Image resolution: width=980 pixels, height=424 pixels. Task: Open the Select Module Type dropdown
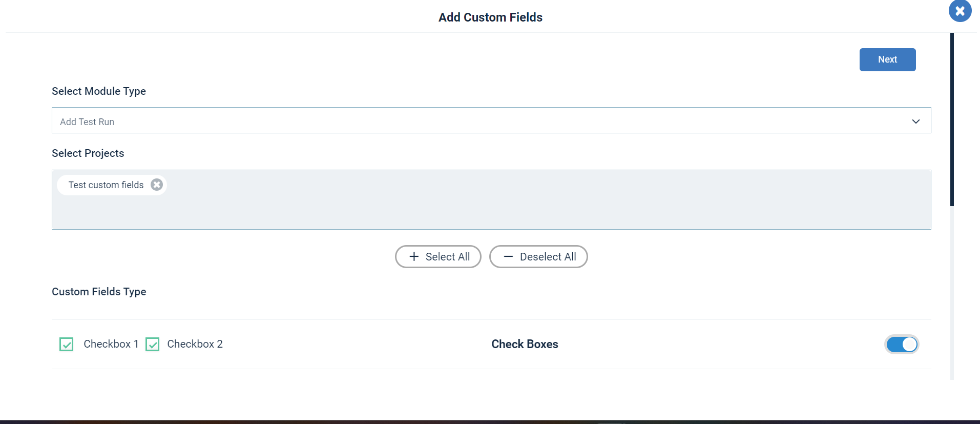pyautogui.click(x=491, y=120)
